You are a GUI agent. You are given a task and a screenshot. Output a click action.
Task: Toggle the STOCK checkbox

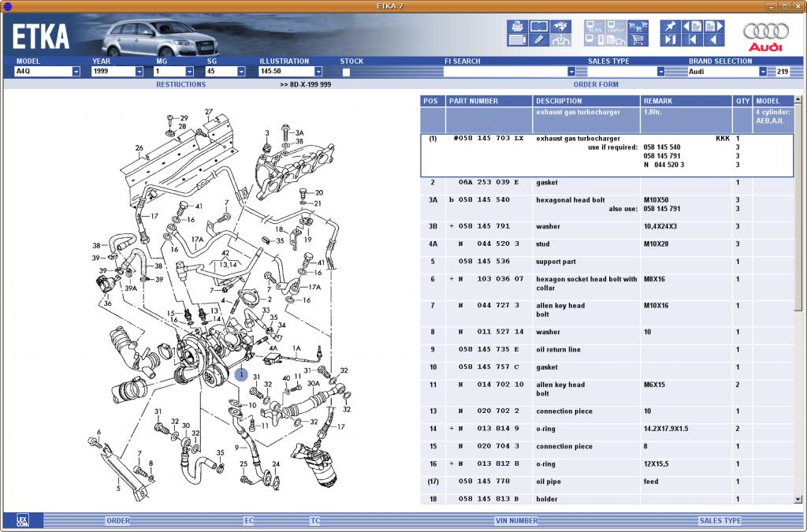coord(346,72)
